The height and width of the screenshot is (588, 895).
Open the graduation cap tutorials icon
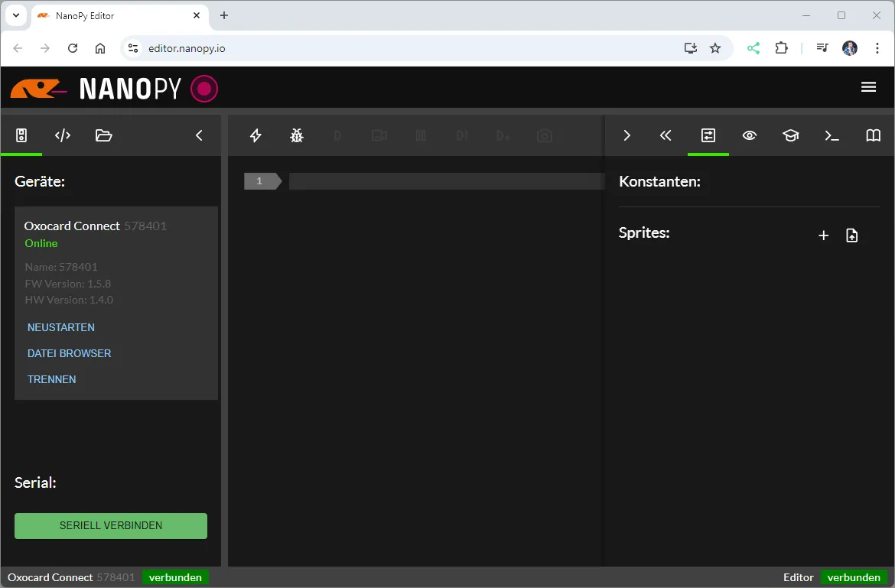(x=790, y=135)
